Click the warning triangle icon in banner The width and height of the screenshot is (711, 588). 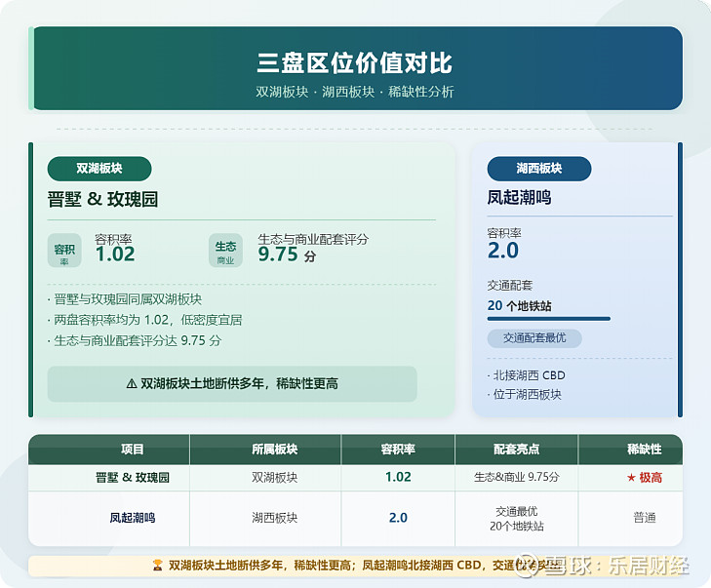[132, 384]
